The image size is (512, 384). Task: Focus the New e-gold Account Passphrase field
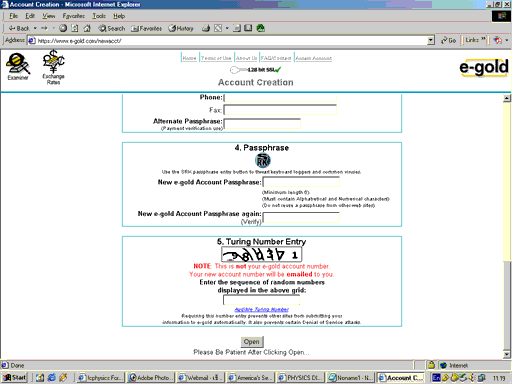pos(301,182)
